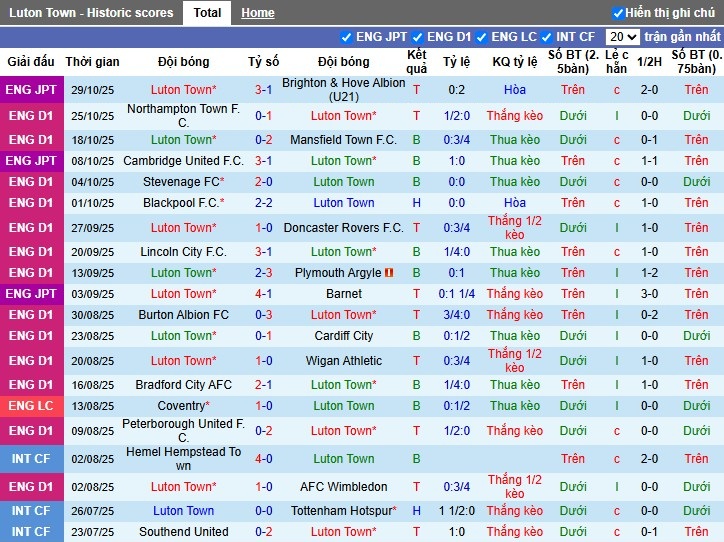Click date 18/10/25 in the table
This screenshot has height=542, width=724.
(92, 140)
